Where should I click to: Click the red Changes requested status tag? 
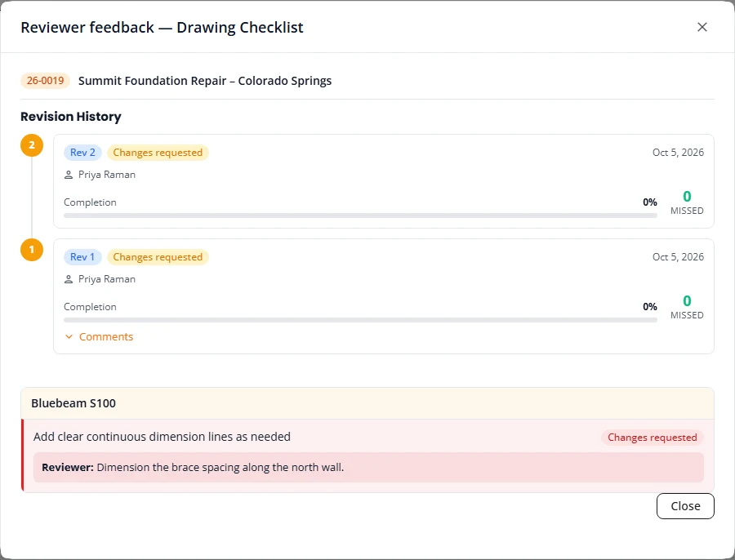[652, 438]
